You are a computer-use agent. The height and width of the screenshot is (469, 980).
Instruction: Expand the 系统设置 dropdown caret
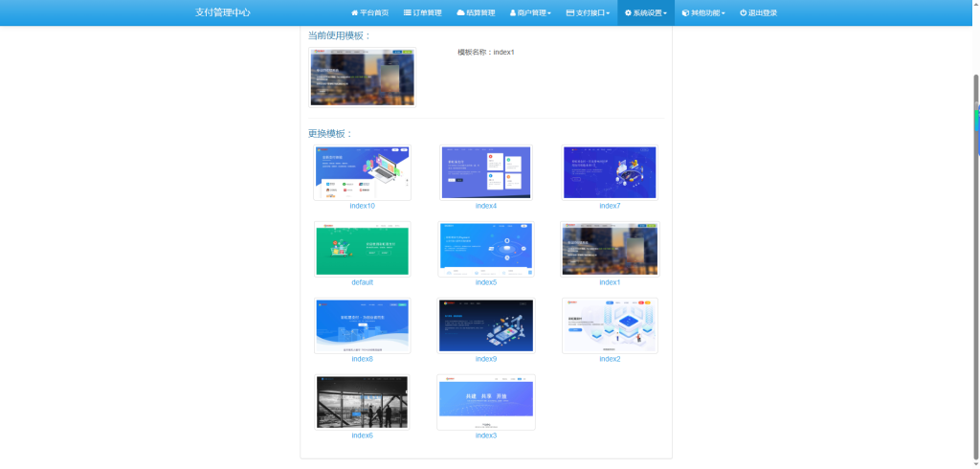[665, 13]
